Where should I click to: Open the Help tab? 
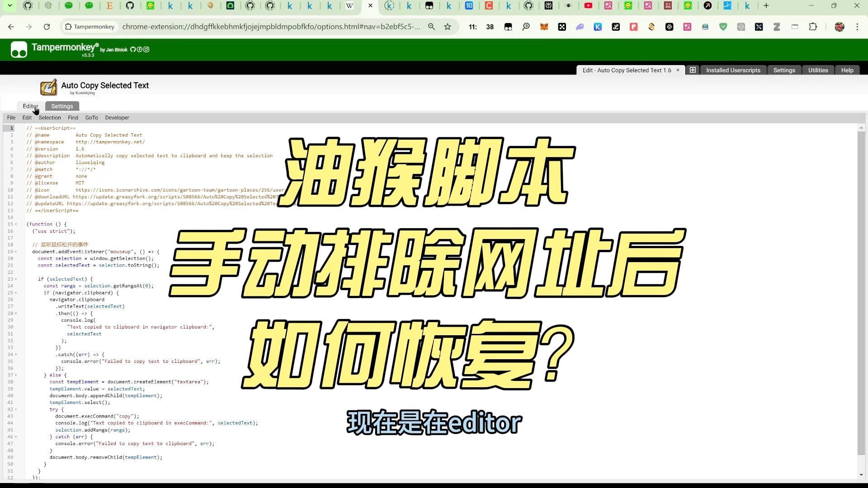847,70
